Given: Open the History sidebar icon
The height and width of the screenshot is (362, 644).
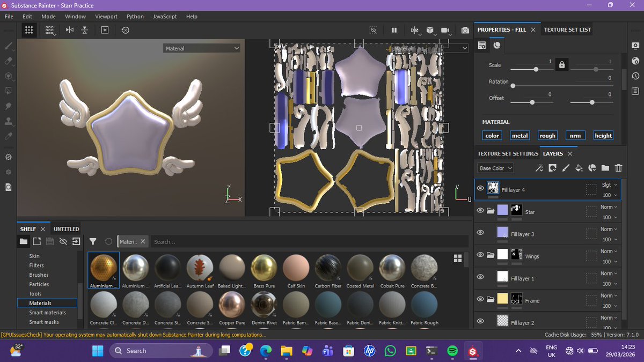Looking at the screenshot, I should 636,76.
